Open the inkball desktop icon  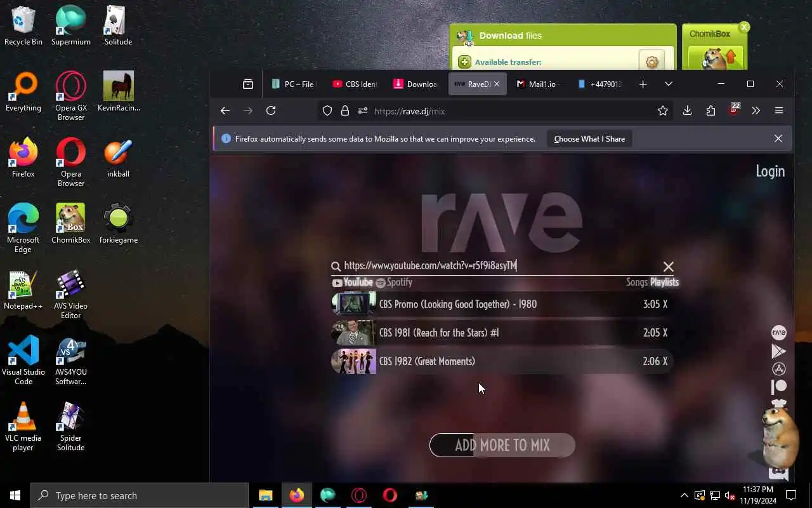[x=118, y=158]
